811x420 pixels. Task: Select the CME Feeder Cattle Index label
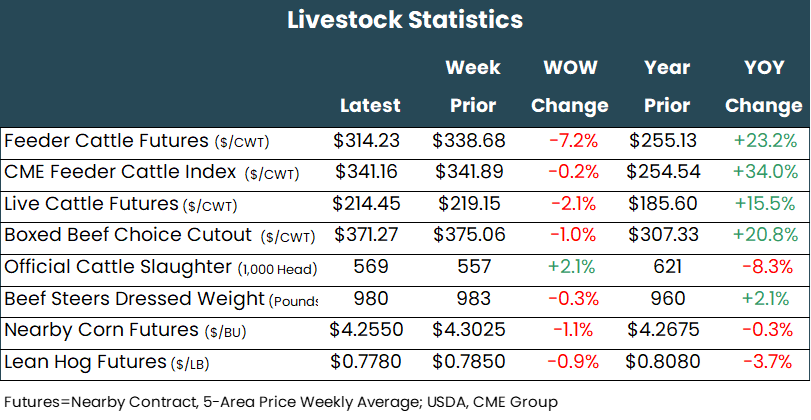pos(152,172)
